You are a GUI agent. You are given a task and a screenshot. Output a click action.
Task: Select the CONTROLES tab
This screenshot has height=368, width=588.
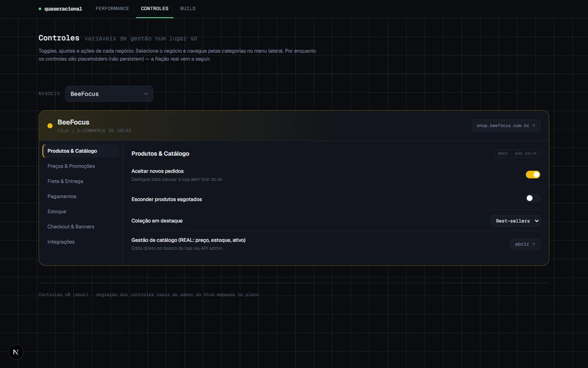click(x=155, y=8)
